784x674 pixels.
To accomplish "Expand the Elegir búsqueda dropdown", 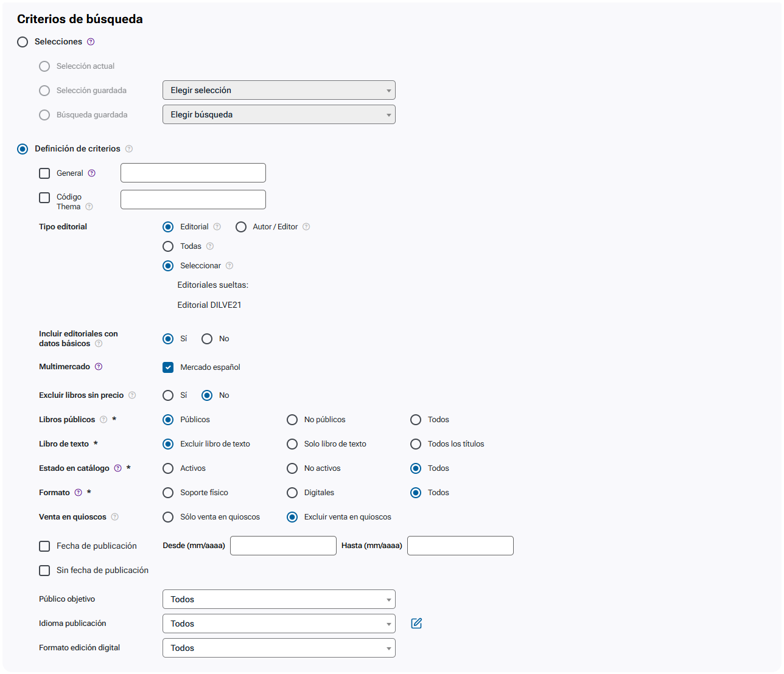I will 279,114.
